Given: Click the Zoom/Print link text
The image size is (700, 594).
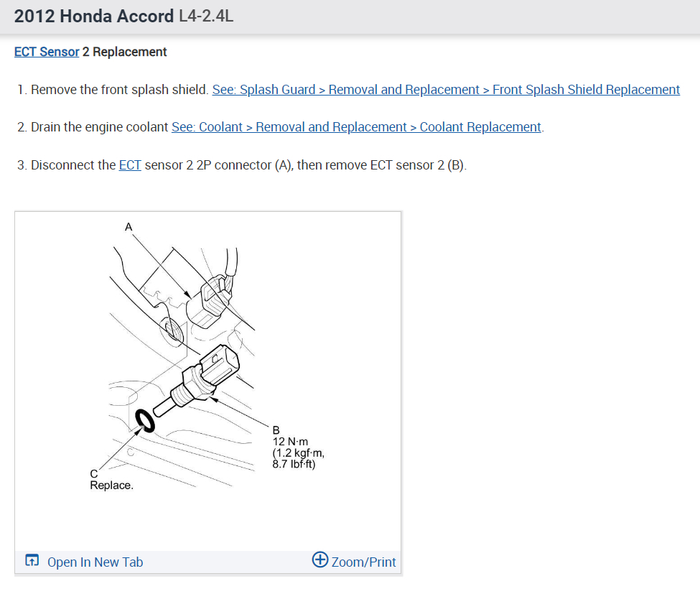Looking at the screenshot, I should 363,562.
